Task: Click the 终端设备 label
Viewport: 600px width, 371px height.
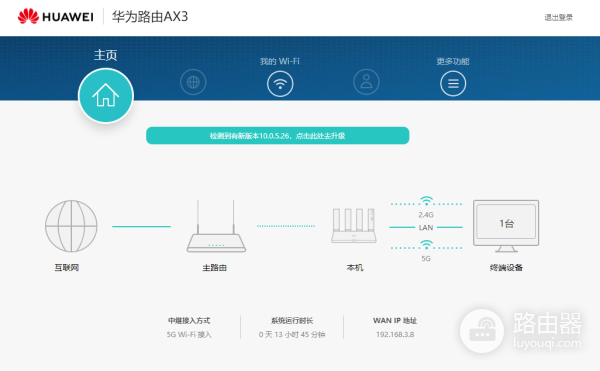Action: [x=506, y=267]
